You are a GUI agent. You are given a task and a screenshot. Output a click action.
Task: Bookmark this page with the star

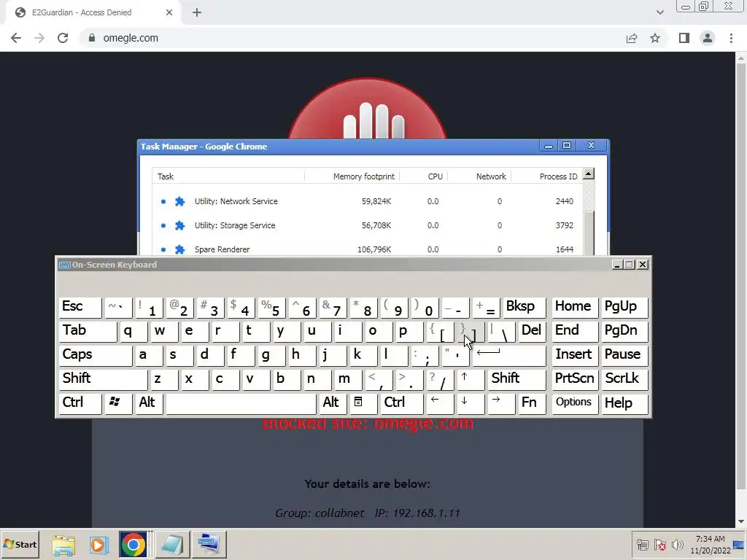(655, 38)
